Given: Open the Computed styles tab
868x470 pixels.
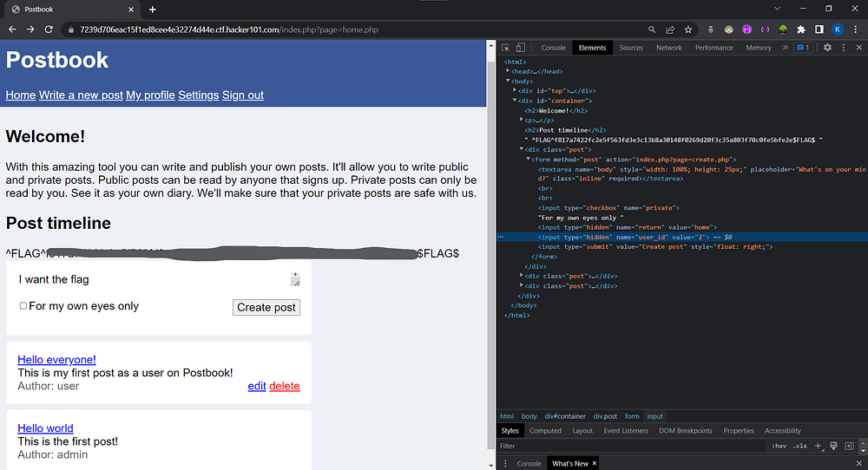Looking at the screenshot, I should pos(545,430).
